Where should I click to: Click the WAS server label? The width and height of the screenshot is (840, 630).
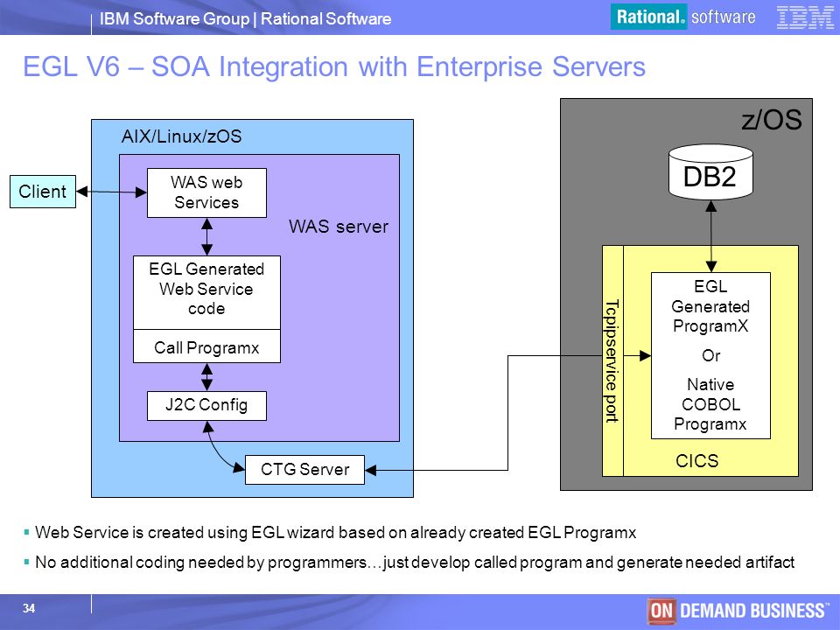339,226
